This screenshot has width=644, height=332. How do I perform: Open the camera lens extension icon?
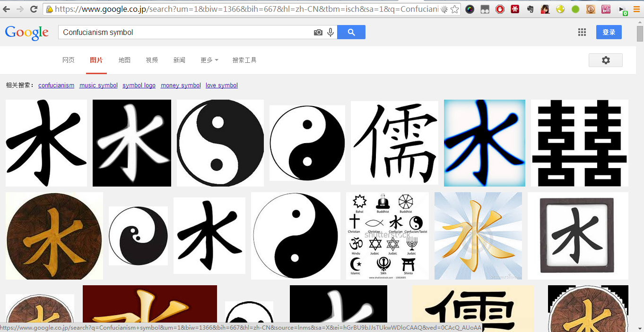470,9
